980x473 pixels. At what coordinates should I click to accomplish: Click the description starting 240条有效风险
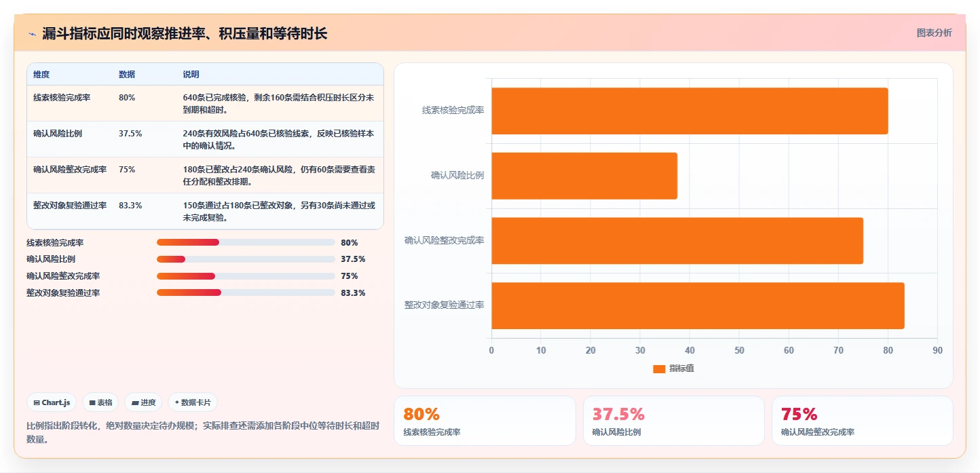[279, 140]
